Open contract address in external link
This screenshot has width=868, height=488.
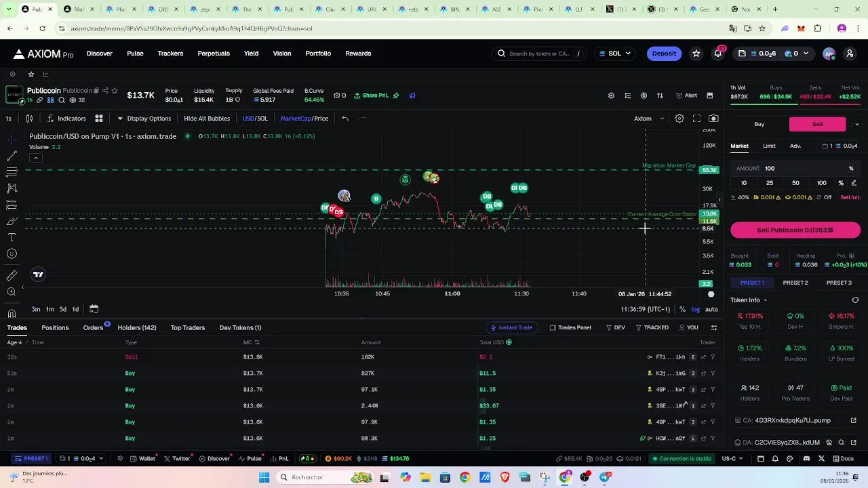point(854,420)
